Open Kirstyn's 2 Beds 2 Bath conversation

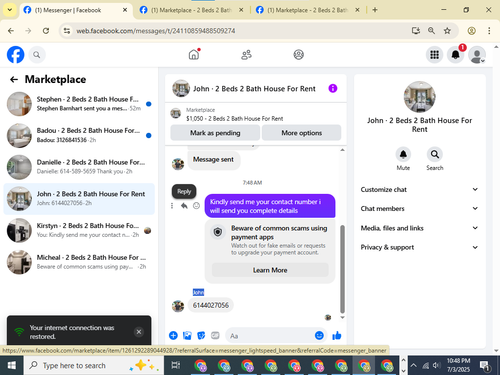pos(79,230)
